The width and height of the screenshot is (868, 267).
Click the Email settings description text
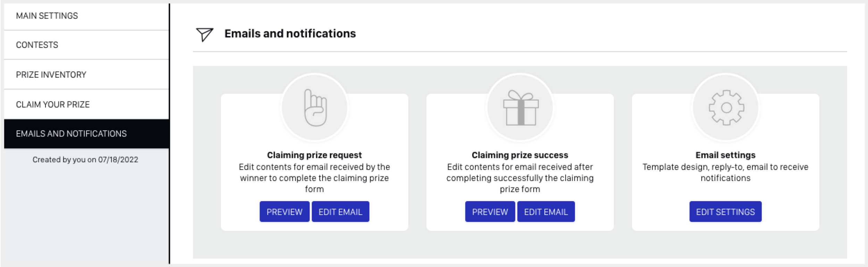(725, 172)
